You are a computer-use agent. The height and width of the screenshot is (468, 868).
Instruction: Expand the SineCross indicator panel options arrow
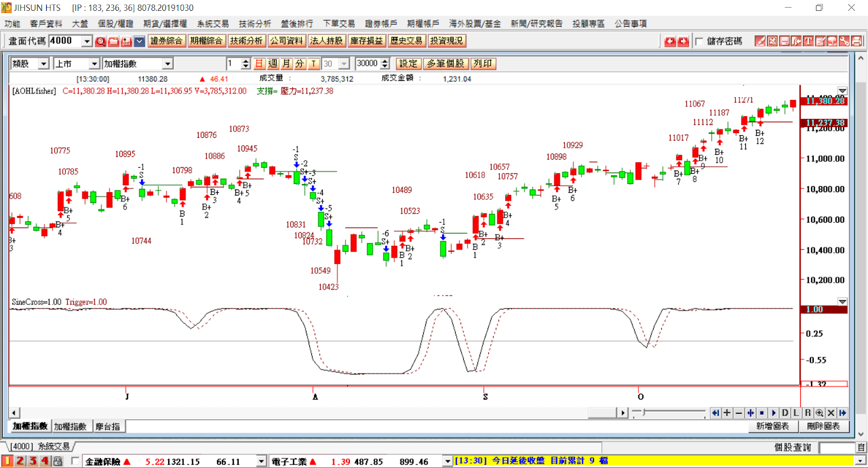click(x=843, y=301)
